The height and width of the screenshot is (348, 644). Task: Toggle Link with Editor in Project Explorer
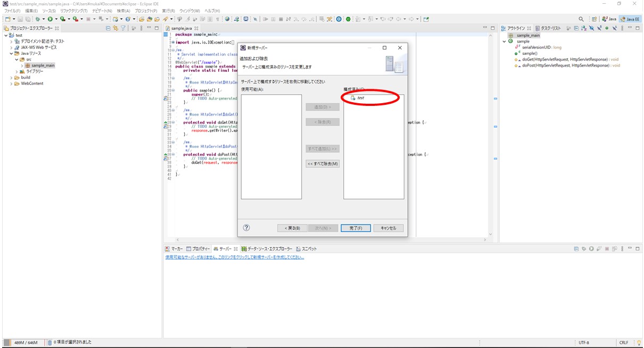click(115, 28)
